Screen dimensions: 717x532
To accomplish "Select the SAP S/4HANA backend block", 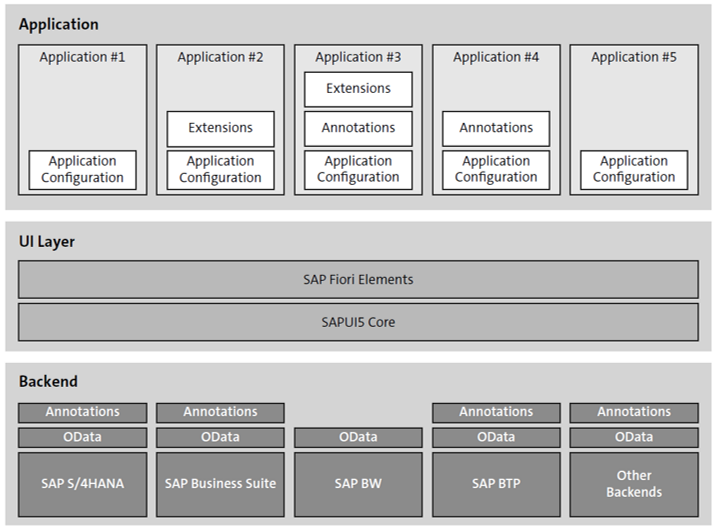I will pyautogui.click(x=82, y=484).
